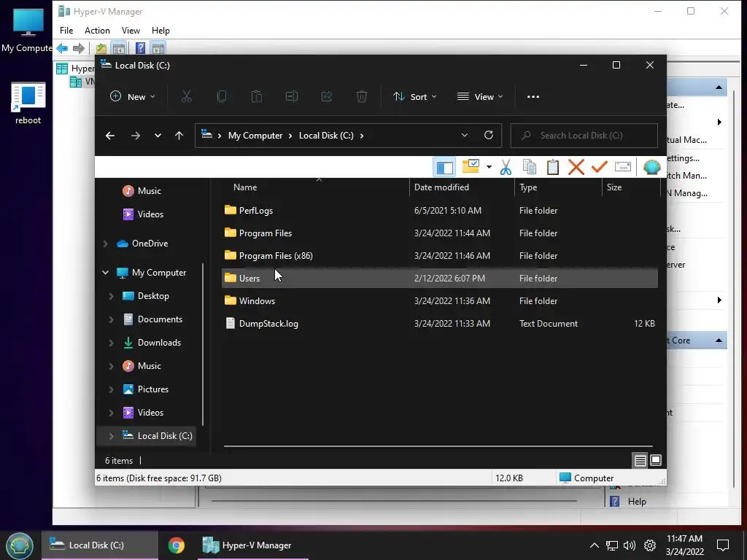Click Hyper-V toolbar blue help icon
The image size is (747, 560).
pos(140,48)
